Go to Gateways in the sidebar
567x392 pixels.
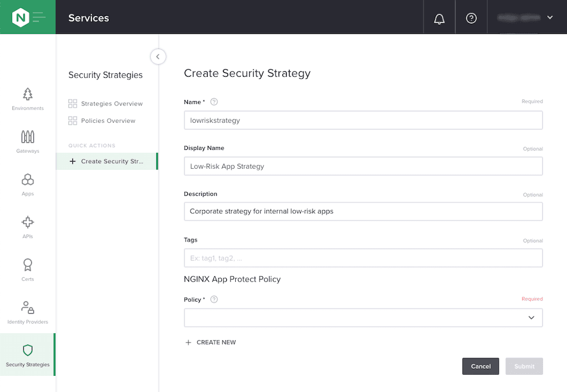click(28, 142)
